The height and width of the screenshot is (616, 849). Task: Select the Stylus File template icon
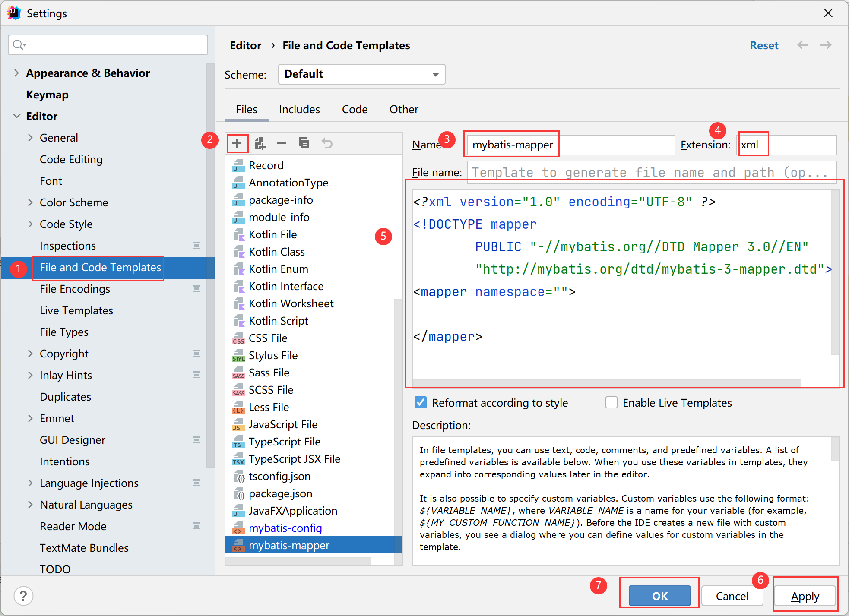(x=238, y=355)
